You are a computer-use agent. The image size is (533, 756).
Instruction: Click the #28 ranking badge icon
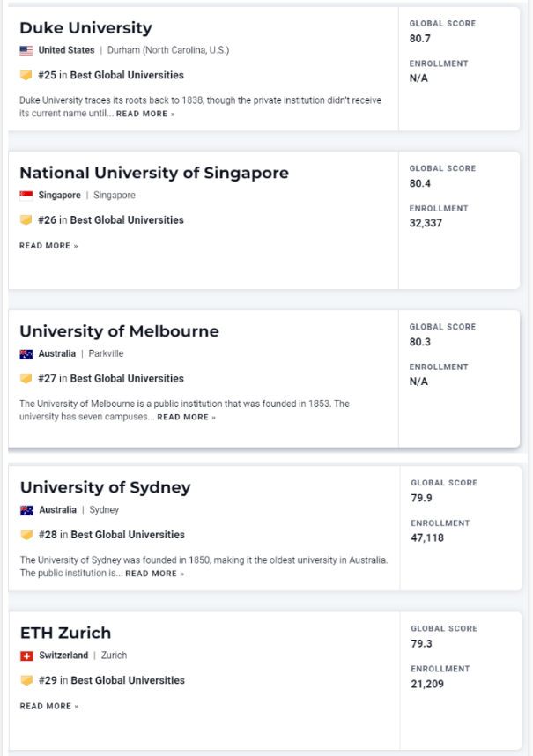point(26,535)
